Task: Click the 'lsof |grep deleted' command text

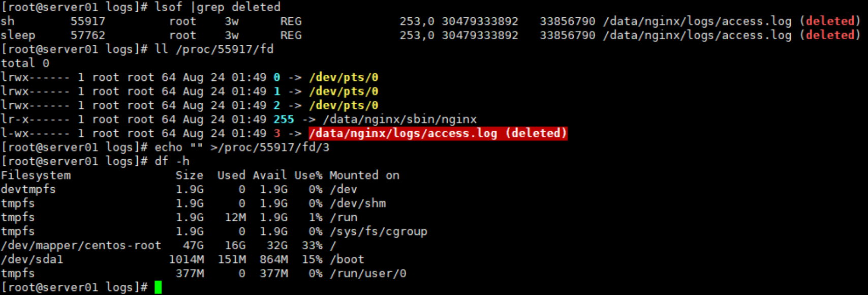Action: [218, 7]
